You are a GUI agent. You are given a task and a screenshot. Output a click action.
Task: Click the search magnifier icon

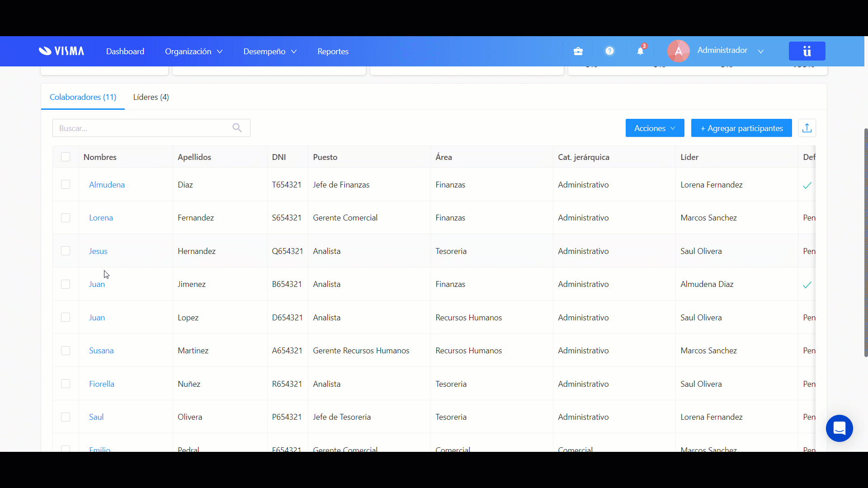pos(237,128)
